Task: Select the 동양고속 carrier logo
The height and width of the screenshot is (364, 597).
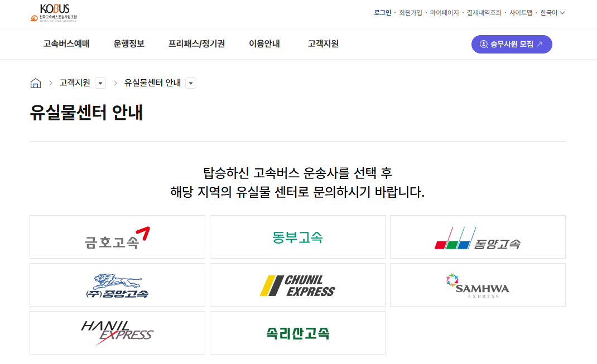Action: pyautogui.click(x=478, y=236)
